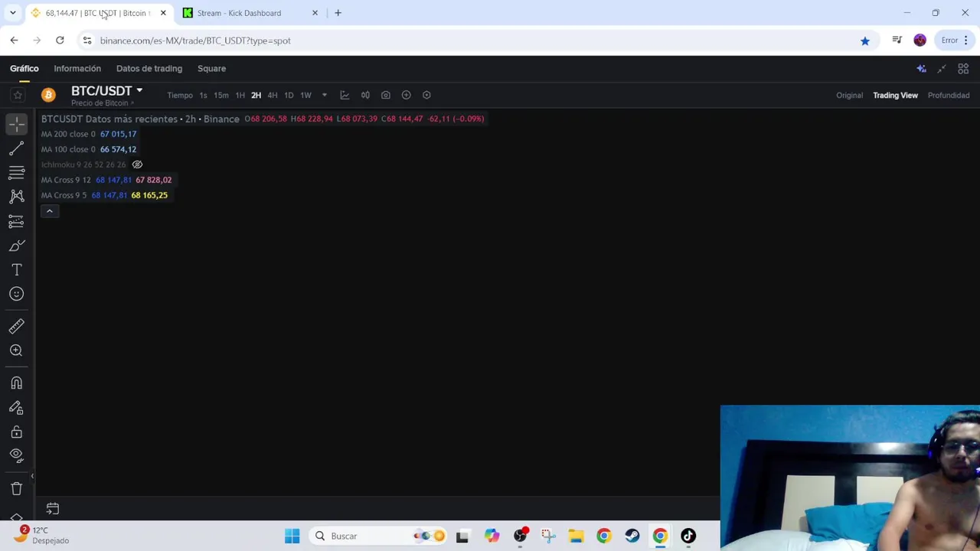
Task: Toggle lock all drawings
Action: click(x=17, y=432)
